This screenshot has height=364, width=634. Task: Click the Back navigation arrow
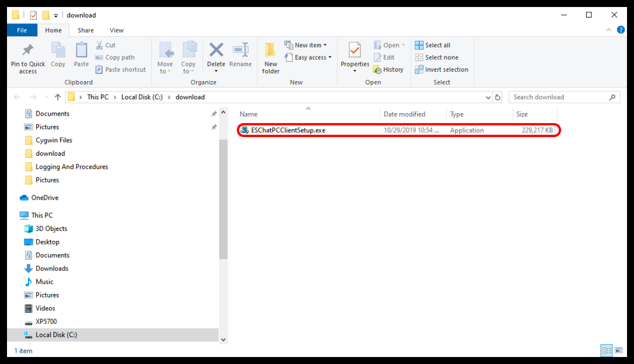point(17,97)
